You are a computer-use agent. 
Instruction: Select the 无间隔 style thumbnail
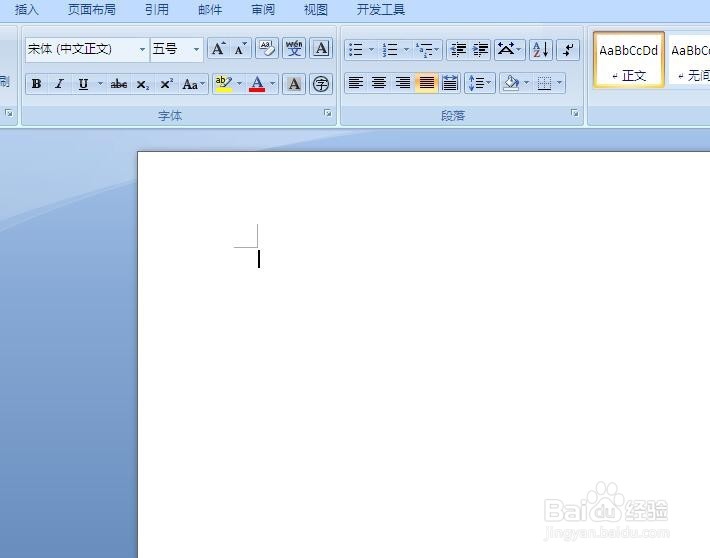click(690, 59)
